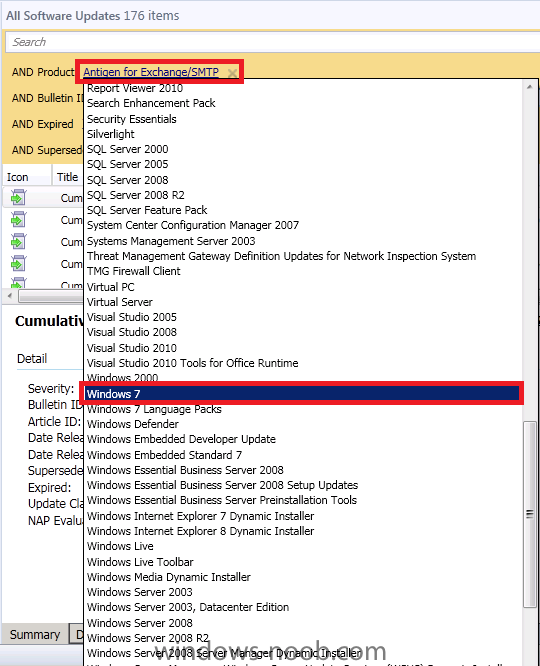This screenshot has width=540, height=666.
Task: Select highlighted Windows 7 product
Action: click(x=303, y=394)
